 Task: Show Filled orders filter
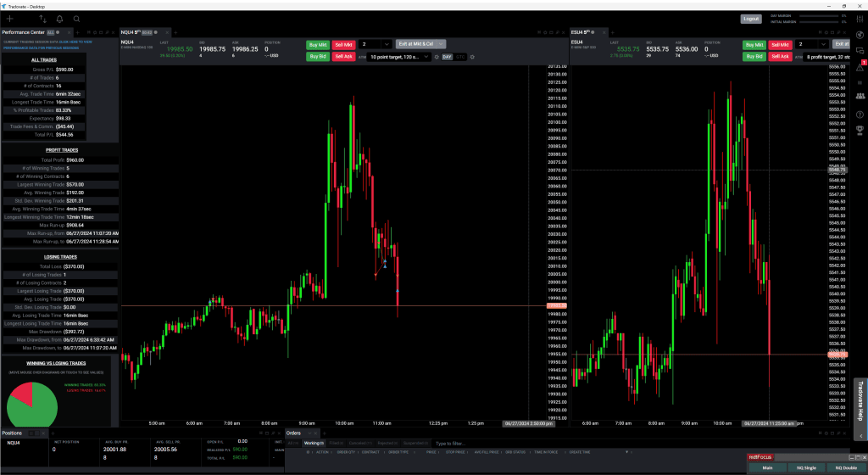click(x=336, y=444)
